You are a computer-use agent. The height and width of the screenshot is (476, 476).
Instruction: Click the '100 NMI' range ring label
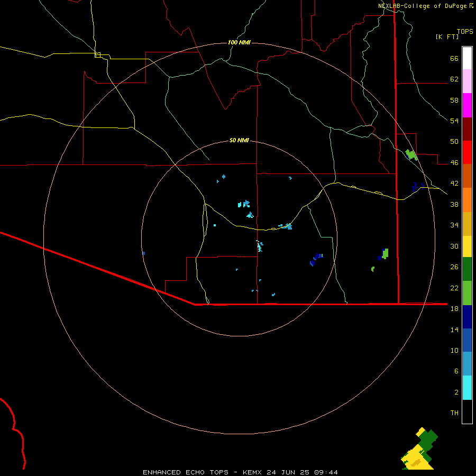point(239,42)
